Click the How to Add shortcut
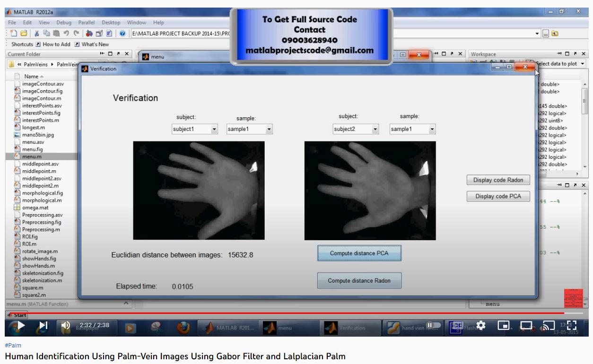The width and height of the screenshot is (593, 364). click(52, 44)
